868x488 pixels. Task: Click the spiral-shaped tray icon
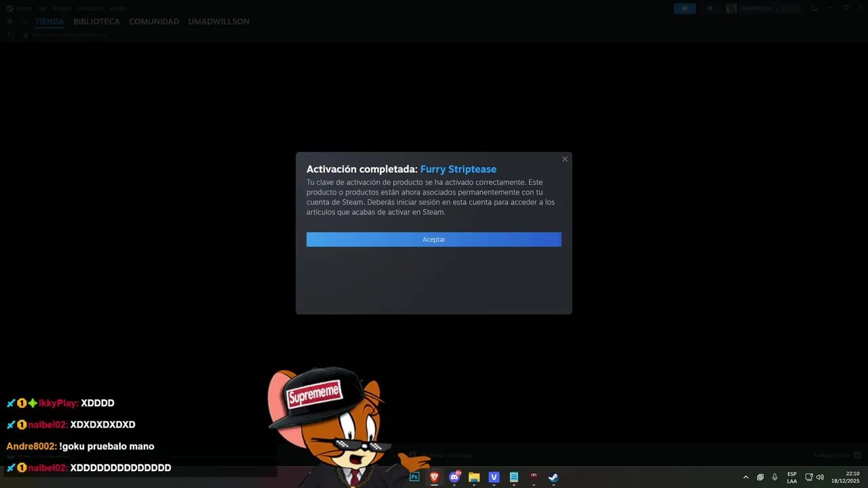760,477
